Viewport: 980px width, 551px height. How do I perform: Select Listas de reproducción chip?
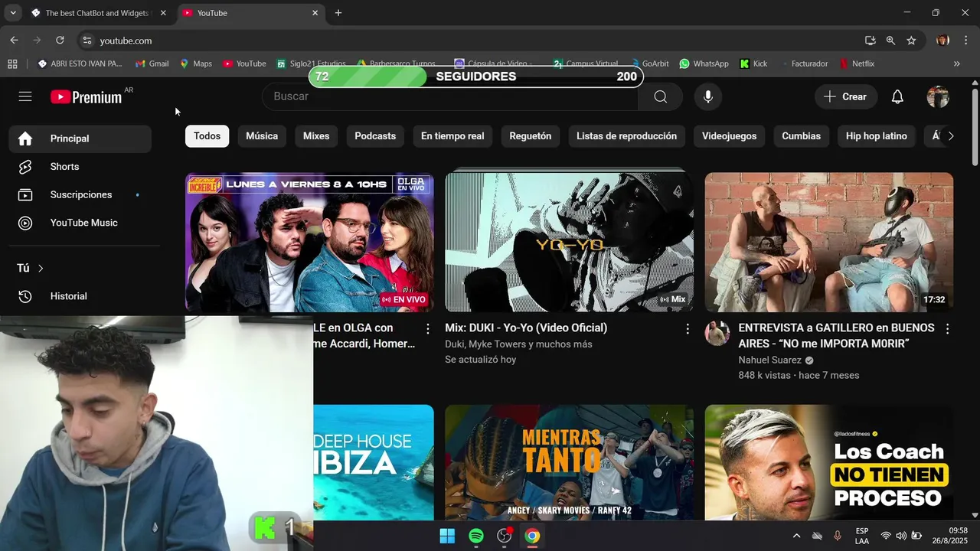coord(626,136)
